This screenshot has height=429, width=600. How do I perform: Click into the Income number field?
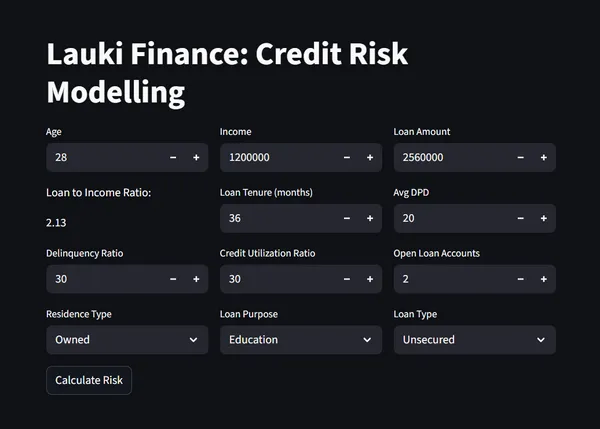[277, 158]
